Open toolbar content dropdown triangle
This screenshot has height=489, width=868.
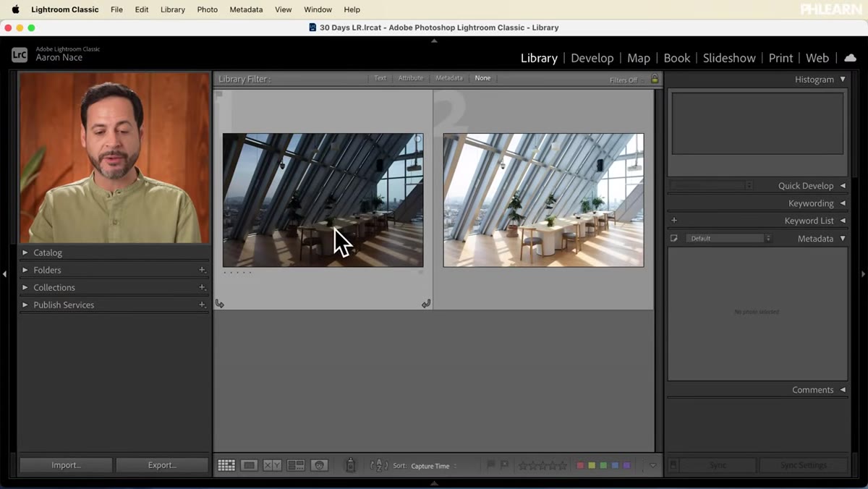pos(653,466)
